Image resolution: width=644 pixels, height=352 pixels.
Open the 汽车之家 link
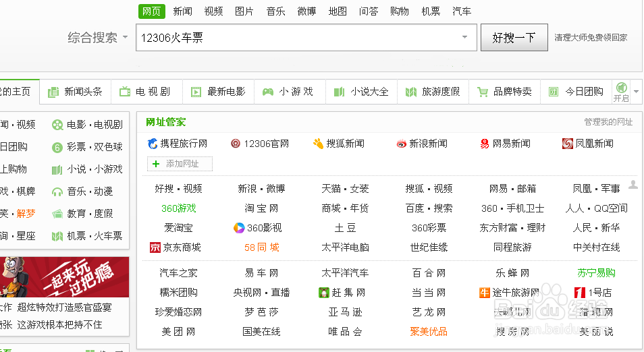(179, 273)
